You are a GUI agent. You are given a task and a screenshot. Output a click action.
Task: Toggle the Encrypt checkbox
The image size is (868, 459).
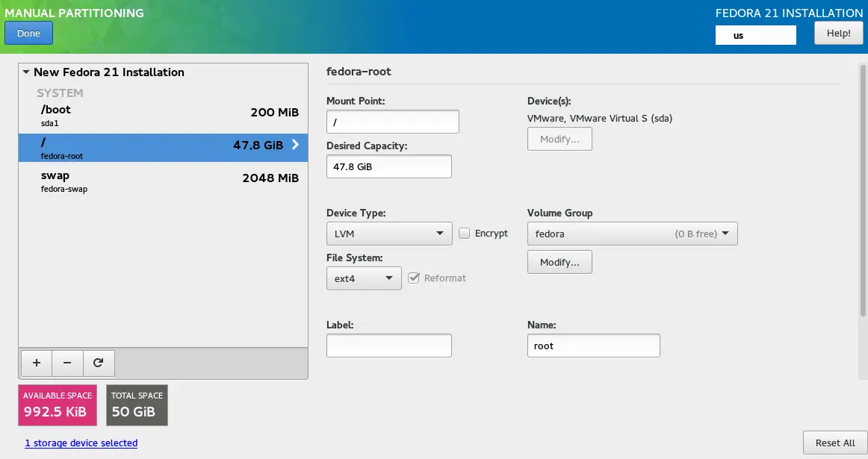(x=464, y=234)
